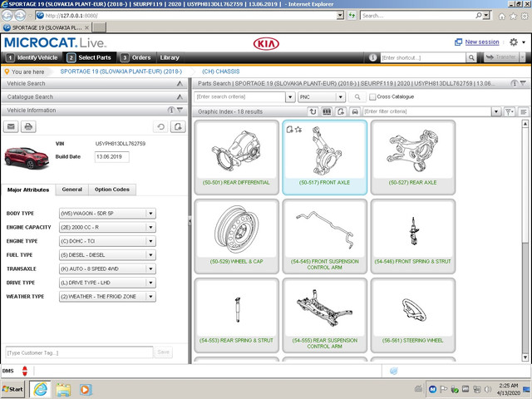This screenshot has height=399, width=532.
Task: Click the shortcut search magnifier button
Action: point(471,57)
